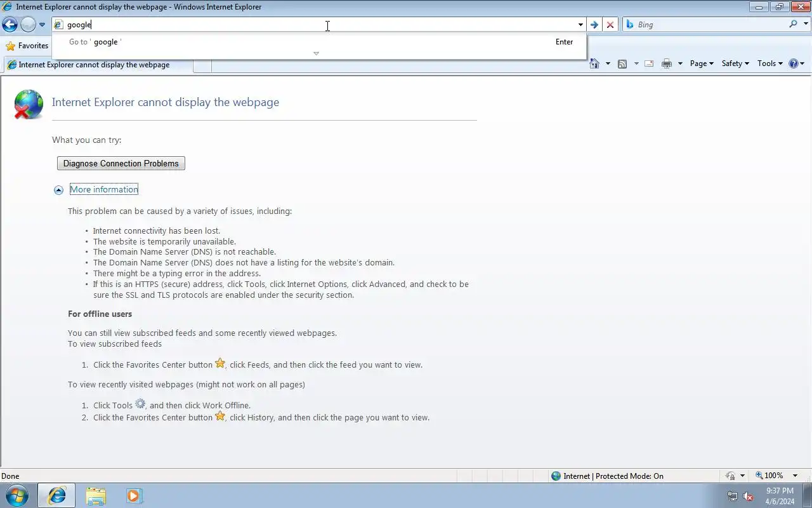The image size is (812, 508).
Task: Open the Recent Pages dropdown arrow
Action: (42, 25)
